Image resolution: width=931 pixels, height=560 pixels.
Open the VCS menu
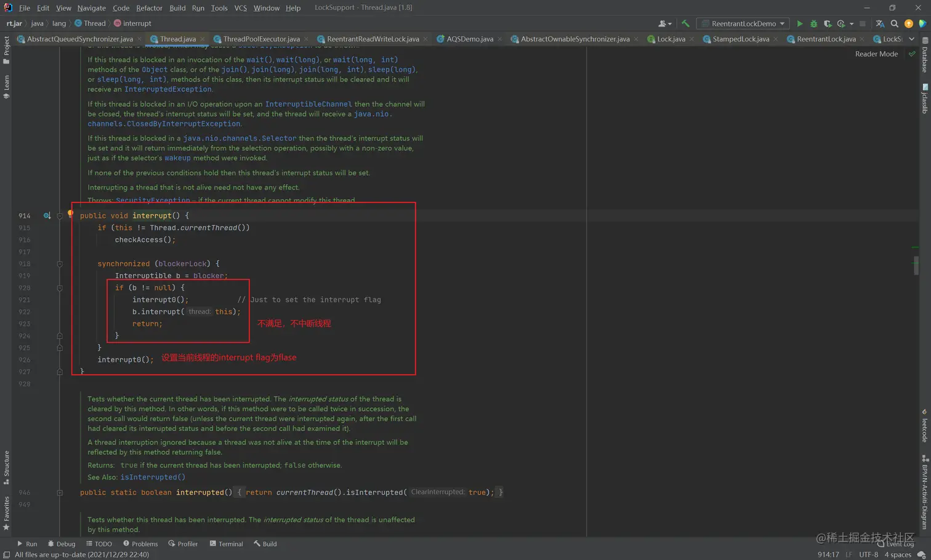click(x=240, y=8)
